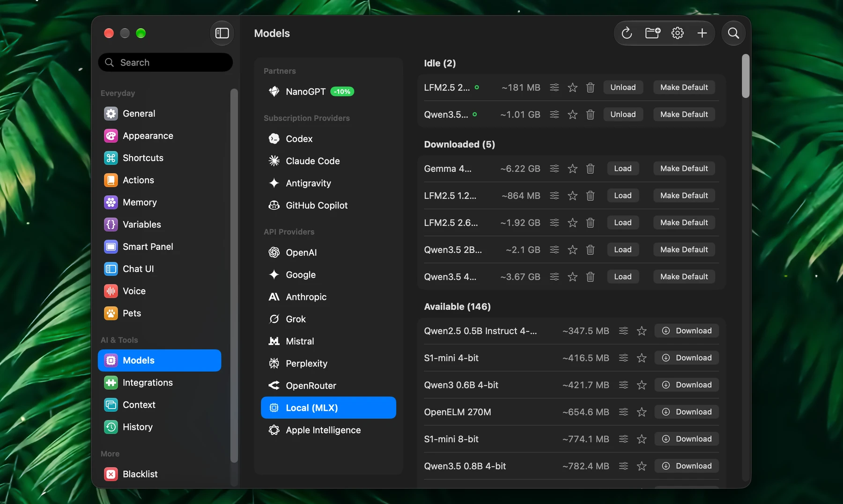Open sliders icon for S1-mini 4-bit

tap(623, 358)
